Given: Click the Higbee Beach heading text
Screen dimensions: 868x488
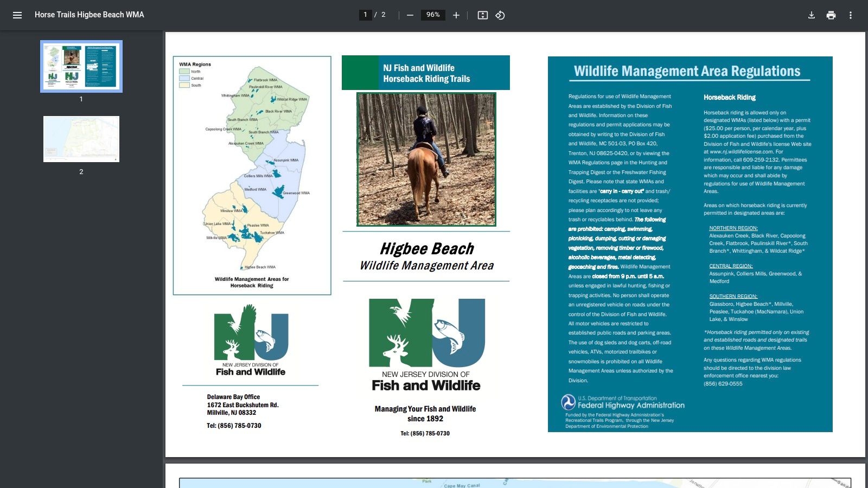Looking at the screenshot, I should click(427, 249).
